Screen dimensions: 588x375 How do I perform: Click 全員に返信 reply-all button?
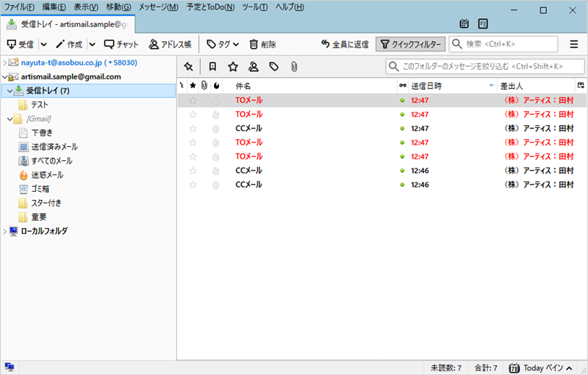point(345,44)
